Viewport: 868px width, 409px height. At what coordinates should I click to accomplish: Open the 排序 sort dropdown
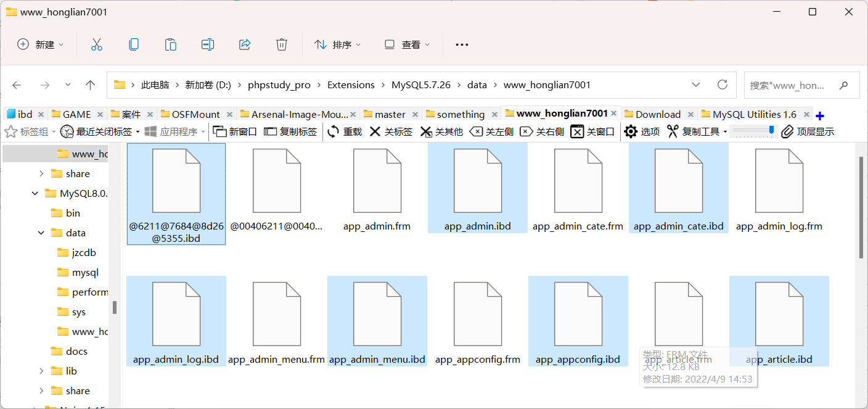[x=337, y=44]
